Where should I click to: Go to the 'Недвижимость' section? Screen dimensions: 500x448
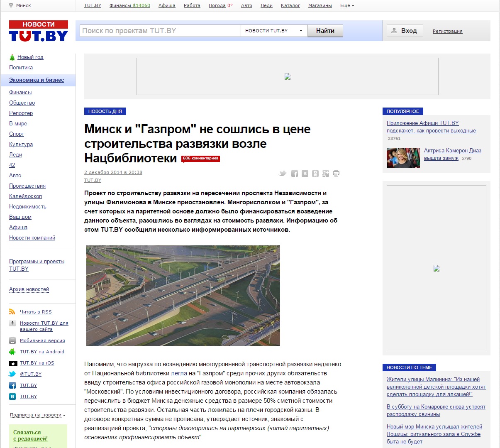point(28,207)
